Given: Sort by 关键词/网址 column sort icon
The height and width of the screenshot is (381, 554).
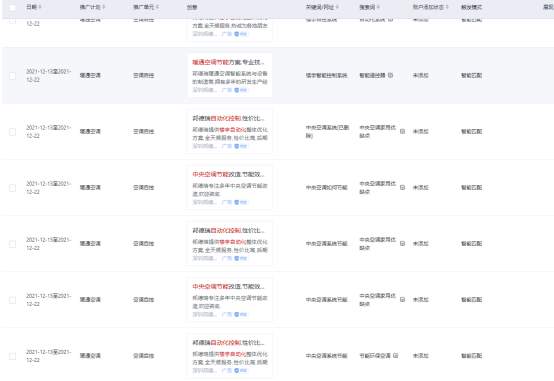Looking at the screenshot, I should point(337,7).
